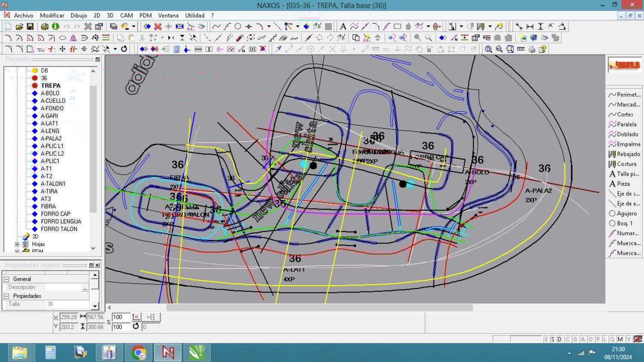Open the gear settings icon in the toolbar
Viewport: 644px width, 362px height.
click(x=45, y=27)
